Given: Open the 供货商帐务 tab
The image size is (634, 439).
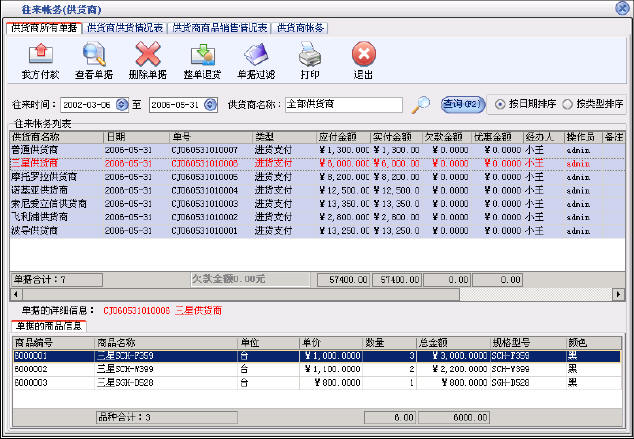Looking at the screenshot, I should point(300,28).
